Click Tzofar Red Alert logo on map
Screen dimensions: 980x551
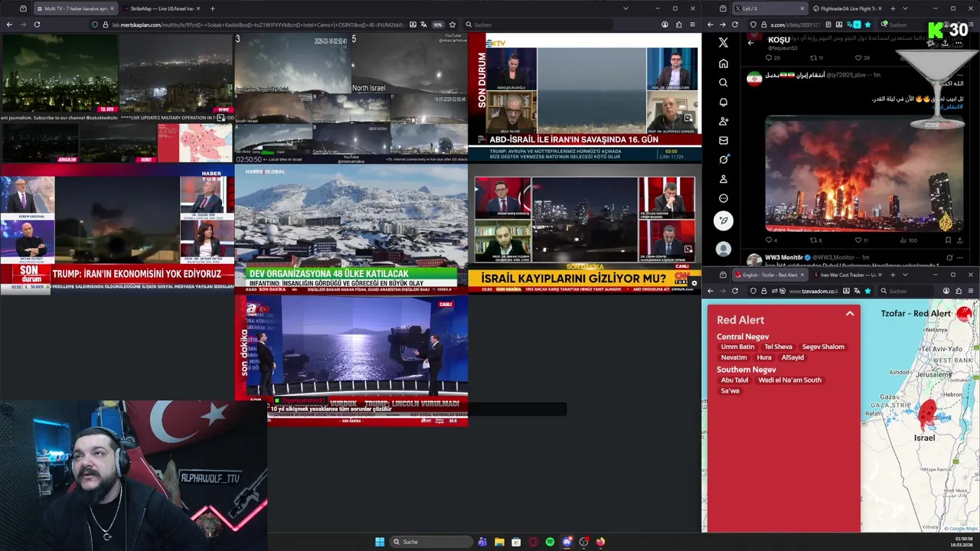[964, 314]
